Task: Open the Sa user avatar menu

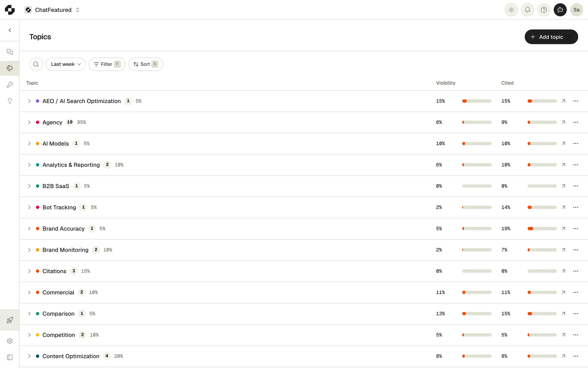Action: (576, 10)
